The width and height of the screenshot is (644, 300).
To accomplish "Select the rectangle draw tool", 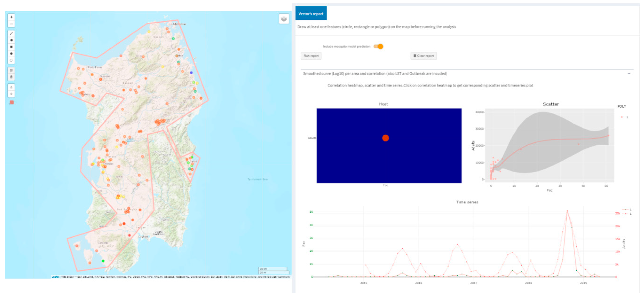I will click(x=11, y=47).
